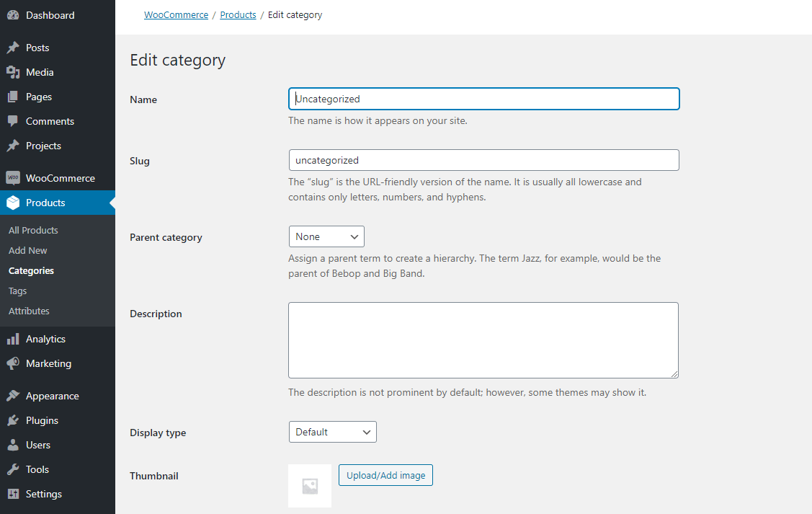
Task: Open the Attributes submenu item
Action: coord(28,311)
